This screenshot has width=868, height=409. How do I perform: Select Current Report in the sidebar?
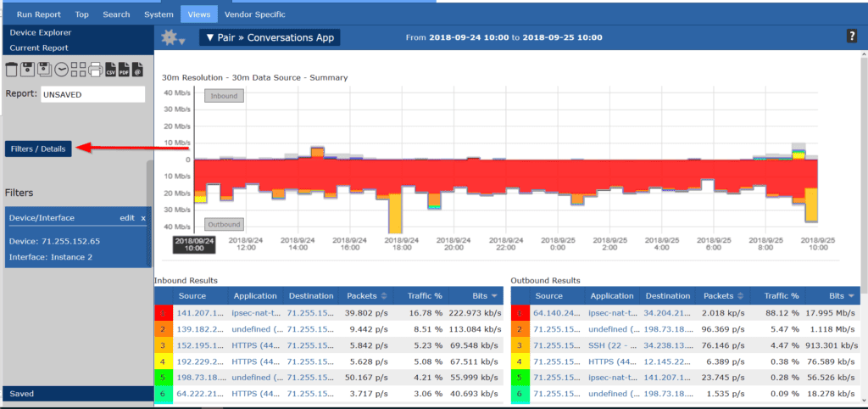tap(39, 48)
